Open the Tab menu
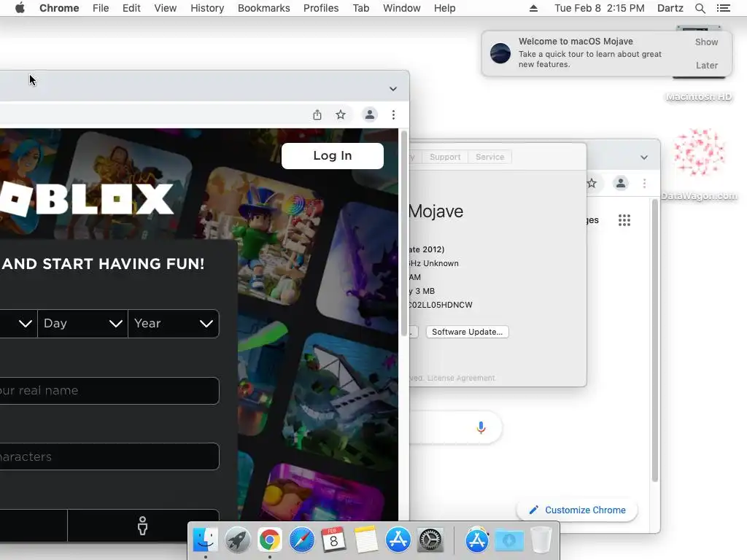 pyautogui.click(x=361, y=8)
